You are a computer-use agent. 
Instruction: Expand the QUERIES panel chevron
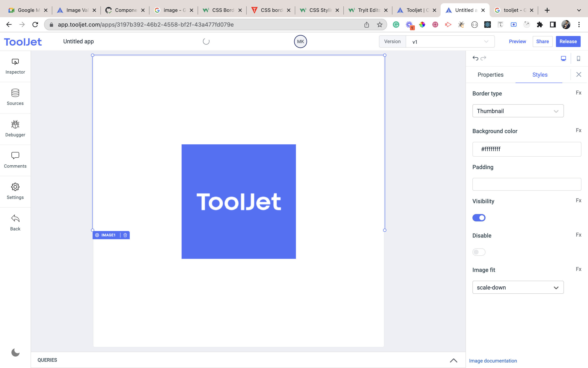[453, 360]
